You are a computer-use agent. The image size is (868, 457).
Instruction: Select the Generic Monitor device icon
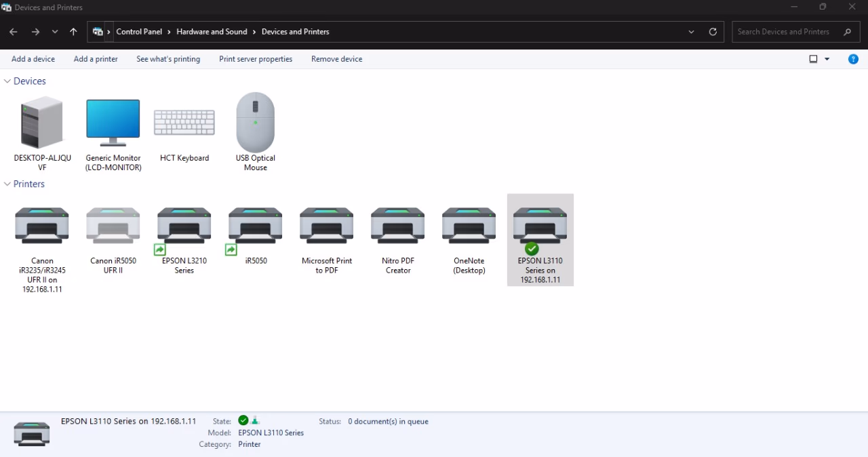click(113, 123)
